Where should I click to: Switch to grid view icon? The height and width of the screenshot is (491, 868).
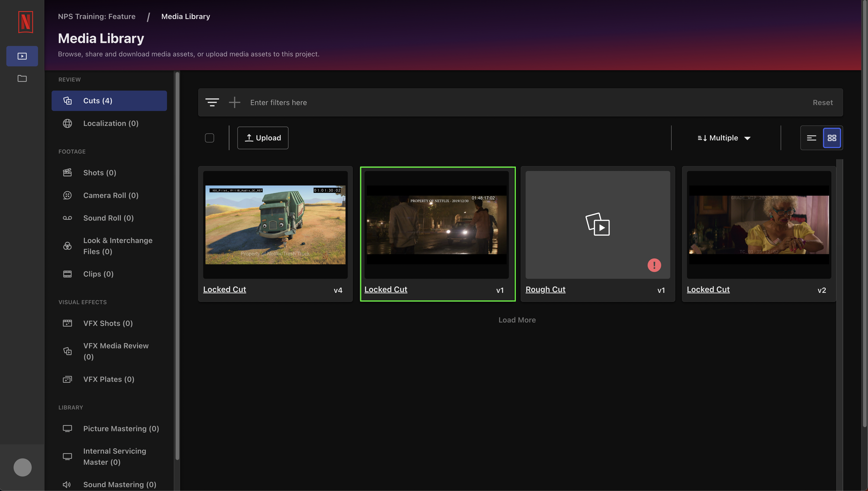tap(832, 138)
